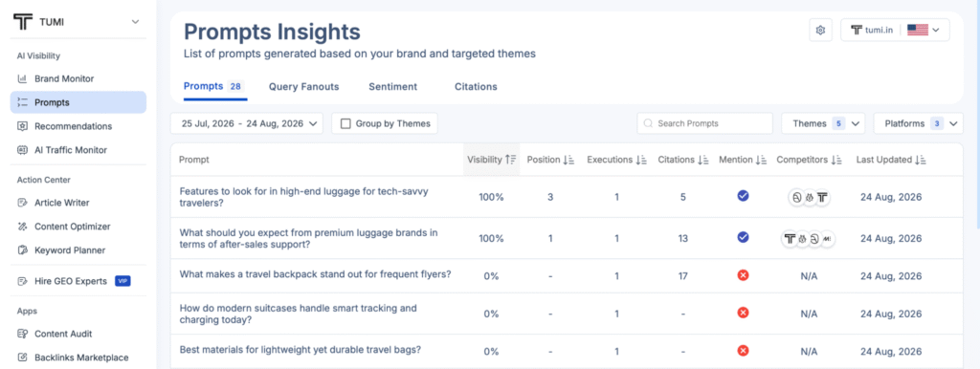This screenshot has width=980, height=369.
Task: Open the date range picker dropdown
Action: click(247, 123)
